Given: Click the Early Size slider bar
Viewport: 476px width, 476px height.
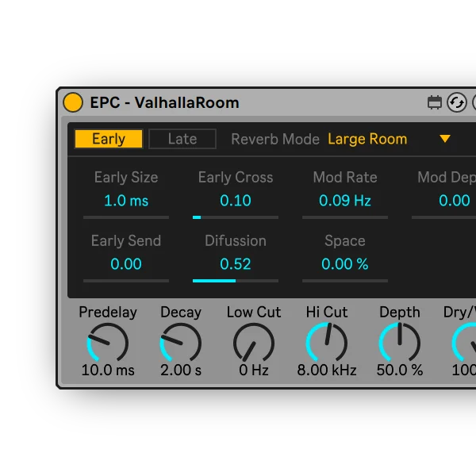Looking at the screenshot, I should tap(126, 217).
